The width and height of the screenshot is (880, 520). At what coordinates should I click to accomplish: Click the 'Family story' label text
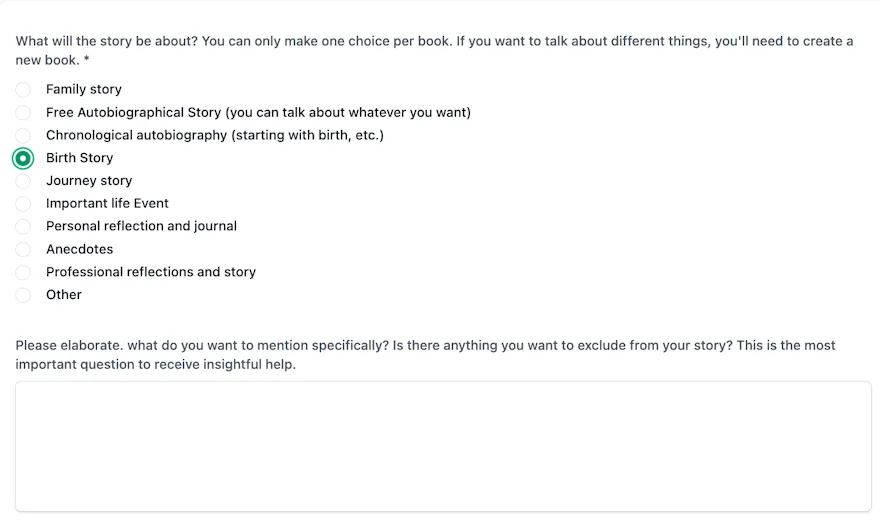[x=84, y=90]
